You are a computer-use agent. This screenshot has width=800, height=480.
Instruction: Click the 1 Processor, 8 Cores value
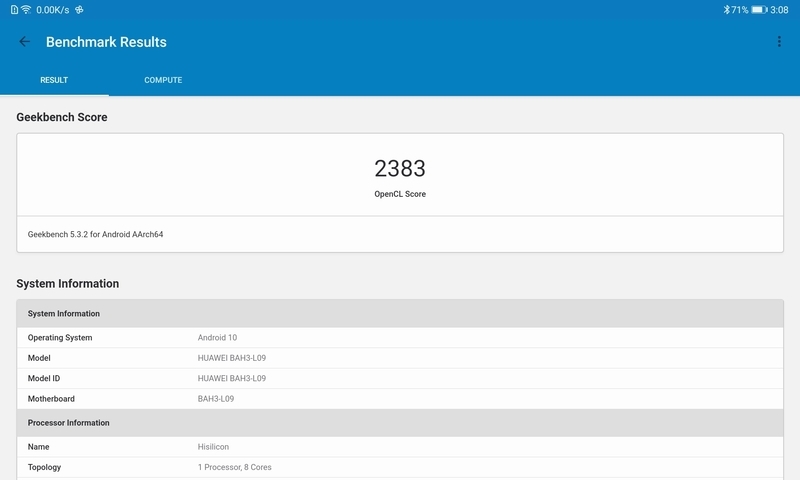click(x=235, y=467)
